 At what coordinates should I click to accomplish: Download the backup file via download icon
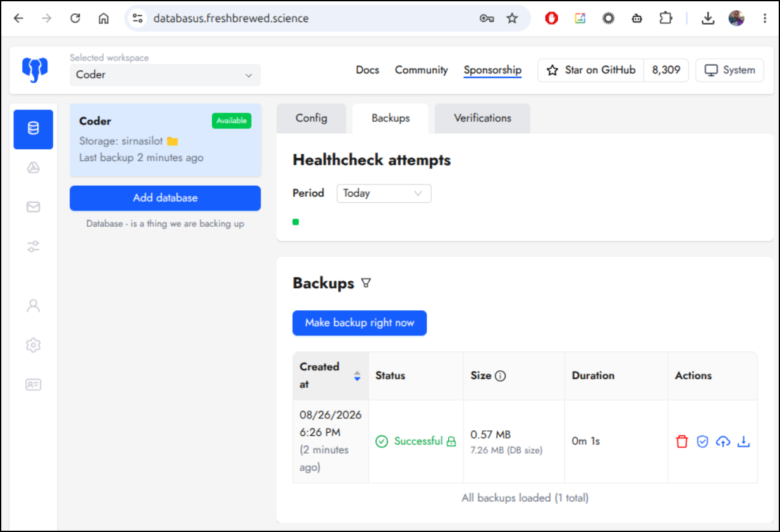(744, 442)
